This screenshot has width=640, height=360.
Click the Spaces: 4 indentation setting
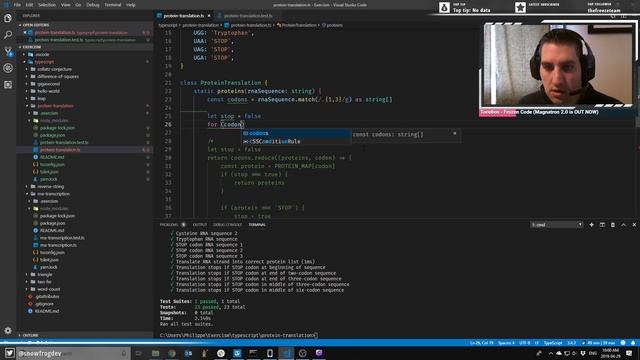coord(506,343)
